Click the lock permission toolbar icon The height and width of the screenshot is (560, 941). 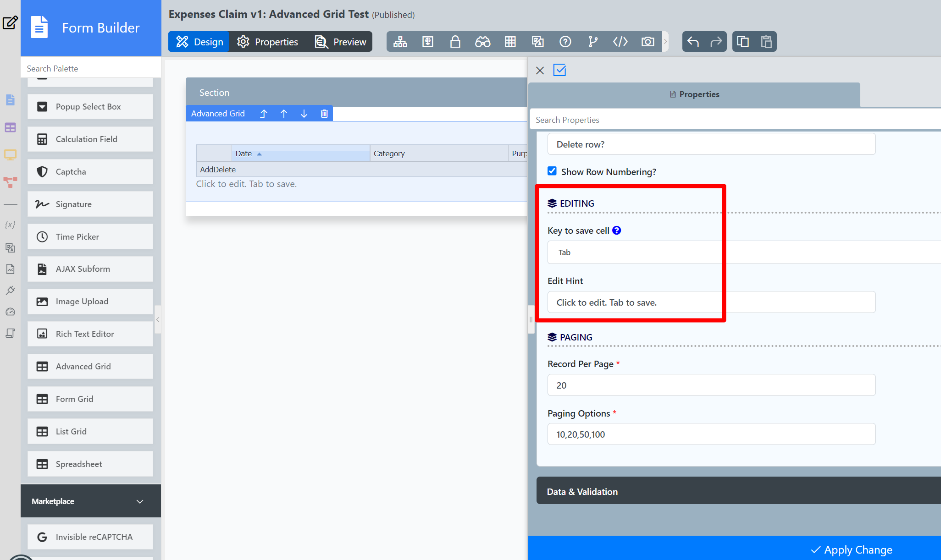455,42
